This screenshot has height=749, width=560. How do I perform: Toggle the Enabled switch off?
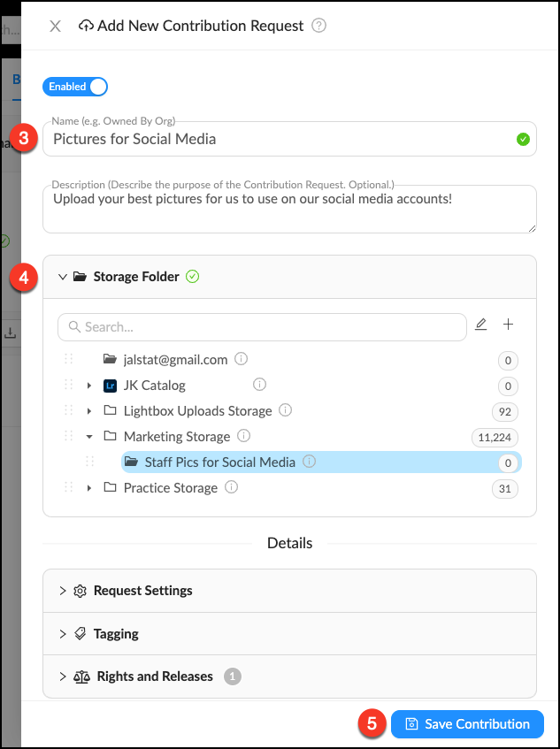(75, 87)
